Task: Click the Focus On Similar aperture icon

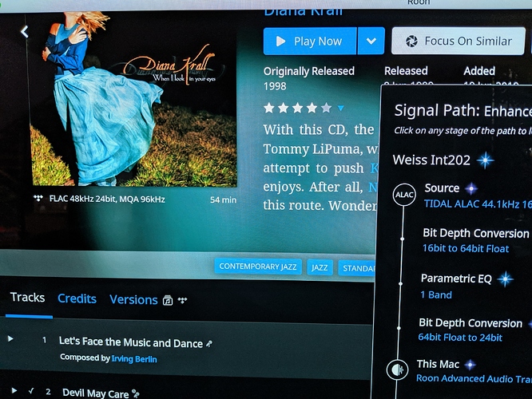Action: 411,41
